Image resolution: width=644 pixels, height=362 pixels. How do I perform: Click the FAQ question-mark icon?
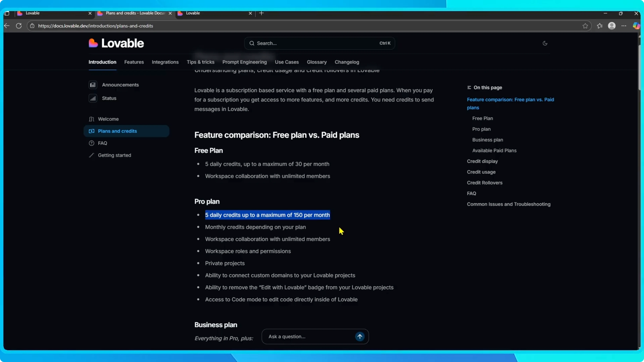92,143
